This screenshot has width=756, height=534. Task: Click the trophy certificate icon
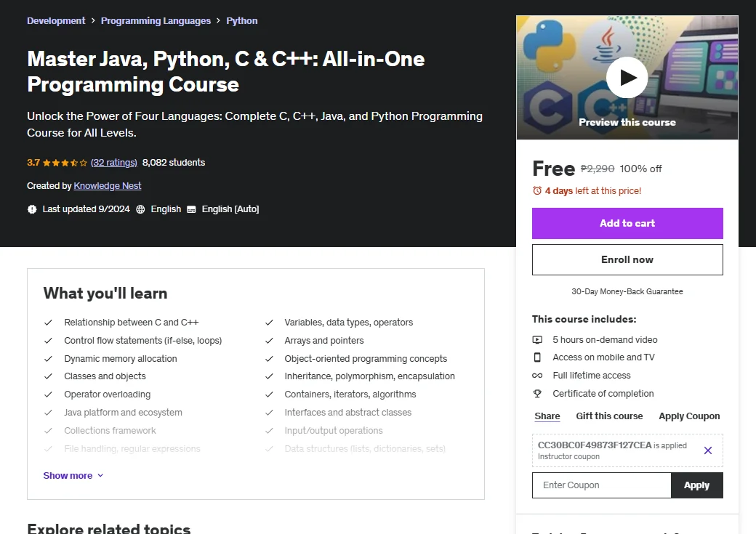[537, 394]
